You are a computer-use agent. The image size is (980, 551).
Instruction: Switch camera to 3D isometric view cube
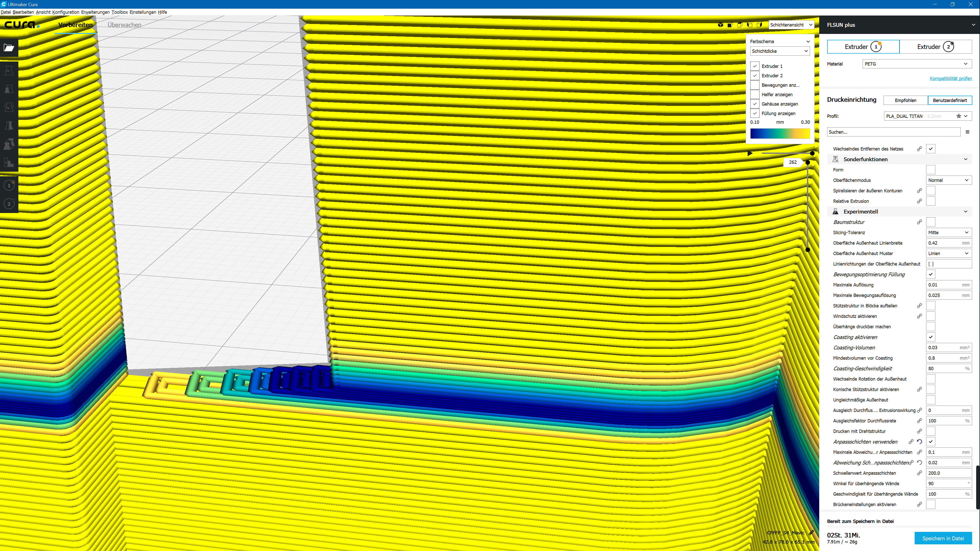coord(720,25)
